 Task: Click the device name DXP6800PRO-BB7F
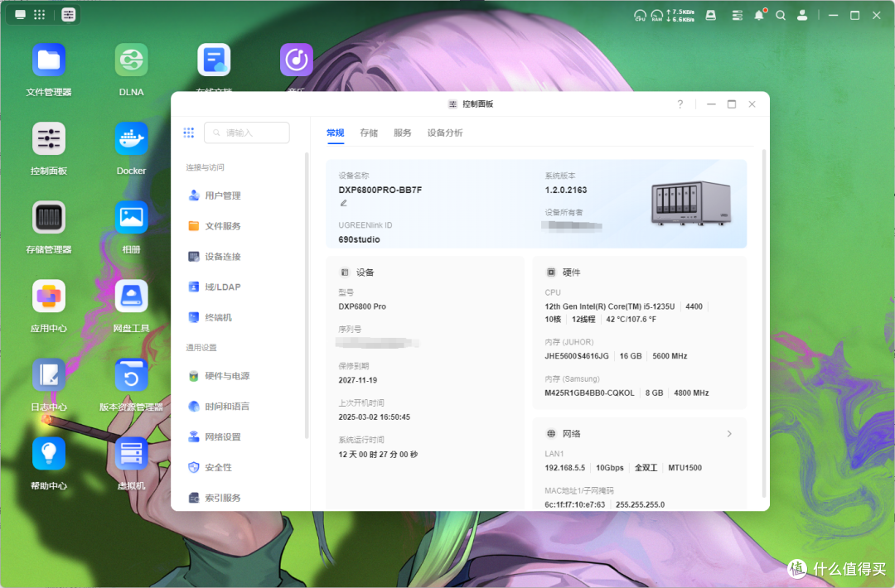pos(380,190)
